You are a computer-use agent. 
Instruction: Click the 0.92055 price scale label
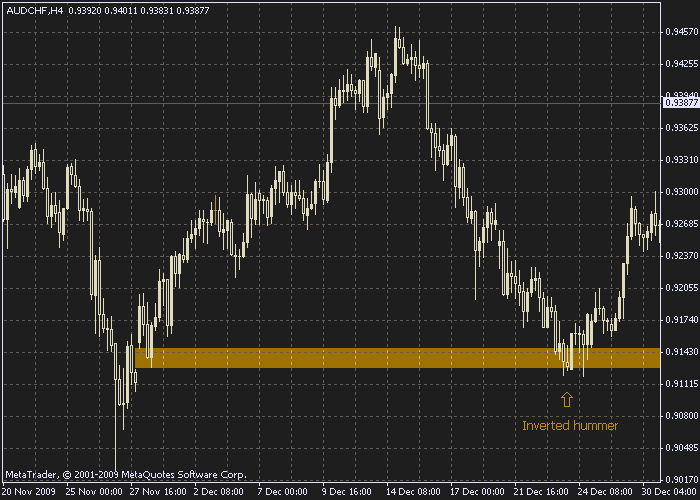(x=681, y=288)
